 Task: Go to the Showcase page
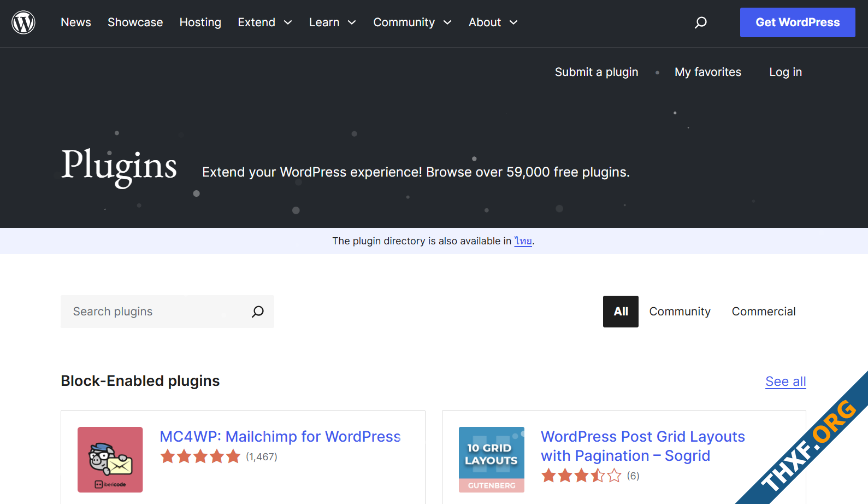[135, 22]
